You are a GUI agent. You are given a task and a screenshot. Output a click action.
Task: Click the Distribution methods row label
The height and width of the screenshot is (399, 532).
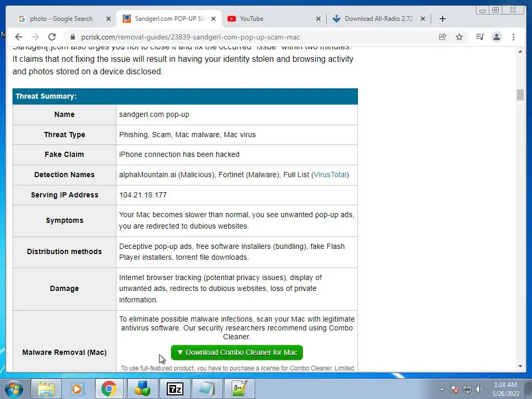[x=64, y=252]
